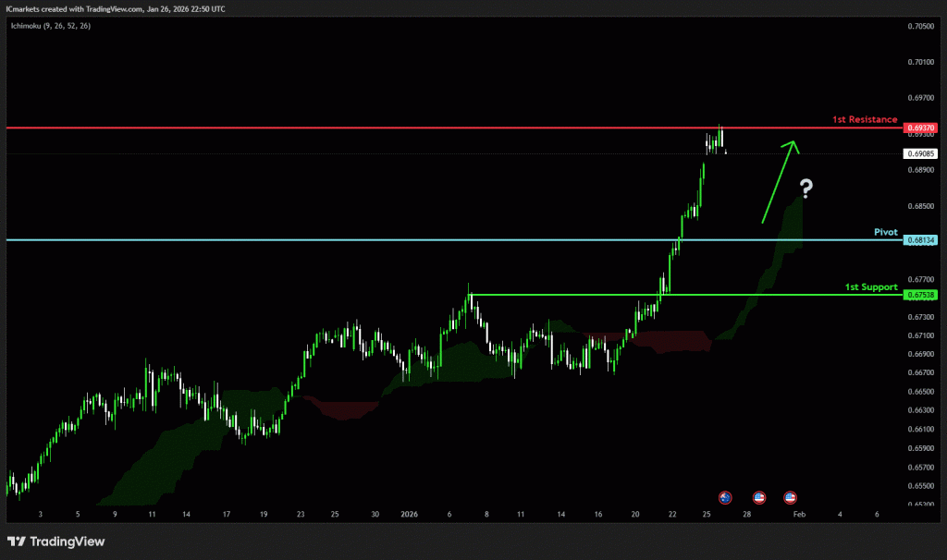Click the TradingView logo
947x560 pixels.
click(56, 542)
